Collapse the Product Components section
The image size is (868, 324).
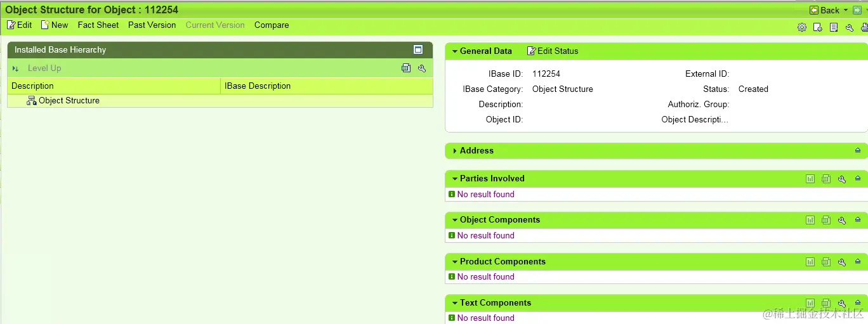pyautogui.click(x=455, y=262)
